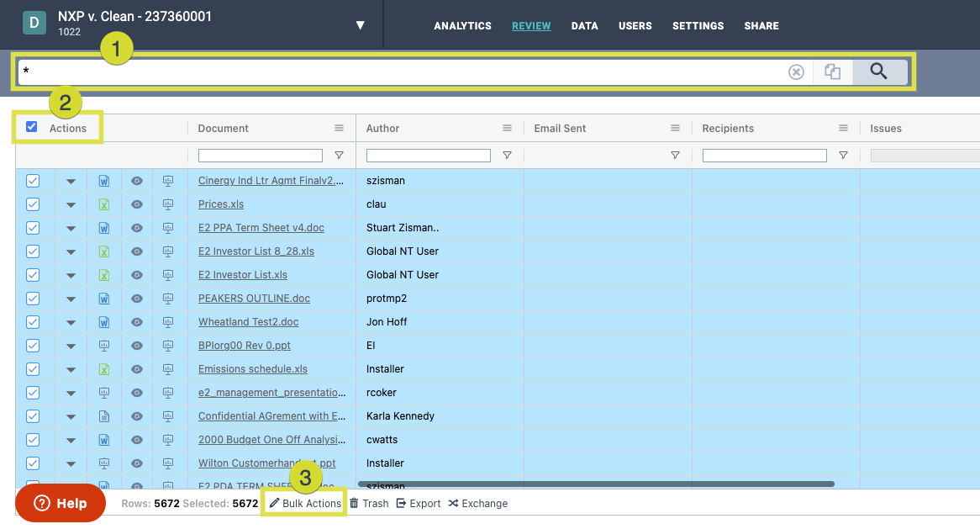The height and width of the screenshot is (529, 980).
Task: Click the Email Sent filter funnel
Action: (x=675, y=155)
